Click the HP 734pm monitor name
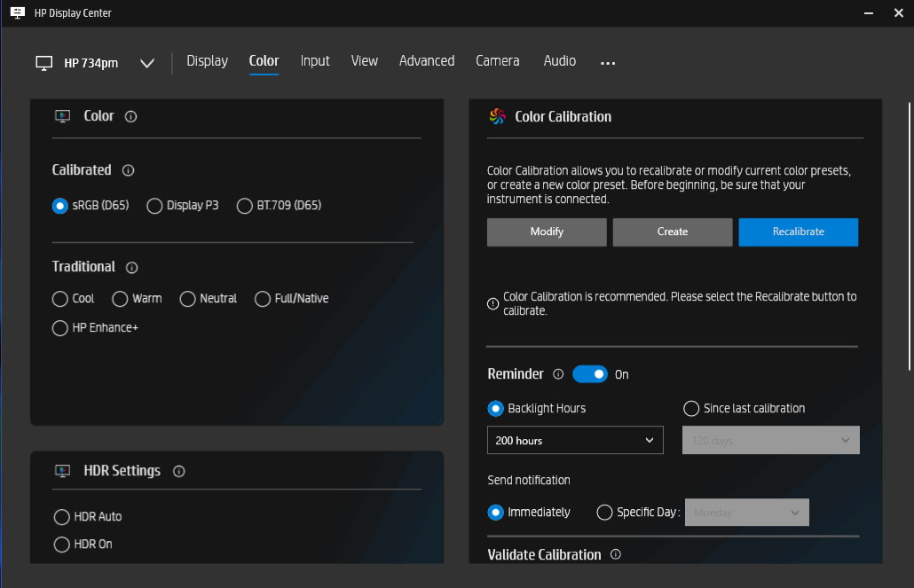The width and height of the screenshot is (914, 588). click(91, 63)
